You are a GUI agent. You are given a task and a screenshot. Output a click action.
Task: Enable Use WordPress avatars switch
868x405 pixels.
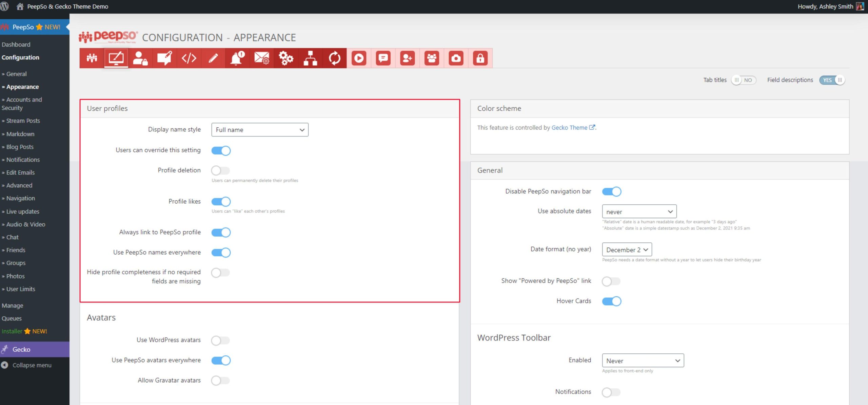[221, 340]
